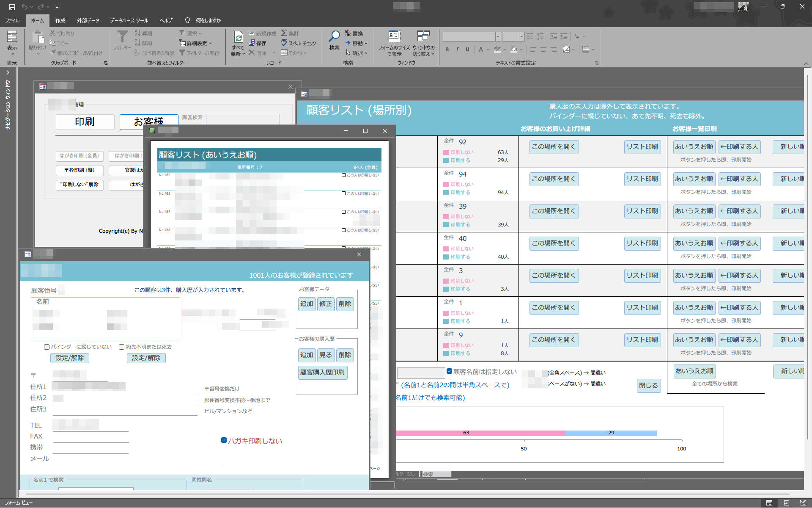Click the bulleted list icon
The image size is (812, 508).
click(530, 37)
